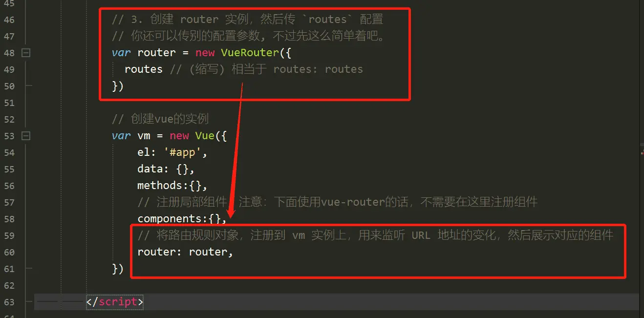Screen dimensions: 644x318
Task: Place cursor on 'data: {},' line
Action: pyautogui.click(x=166, y=169)
